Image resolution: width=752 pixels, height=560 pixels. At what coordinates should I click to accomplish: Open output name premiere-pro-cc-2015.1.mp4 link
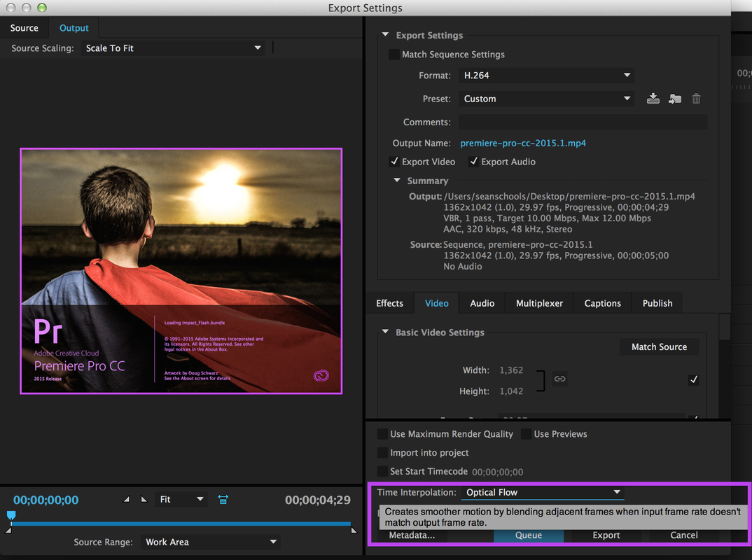(x=523, y=143)
